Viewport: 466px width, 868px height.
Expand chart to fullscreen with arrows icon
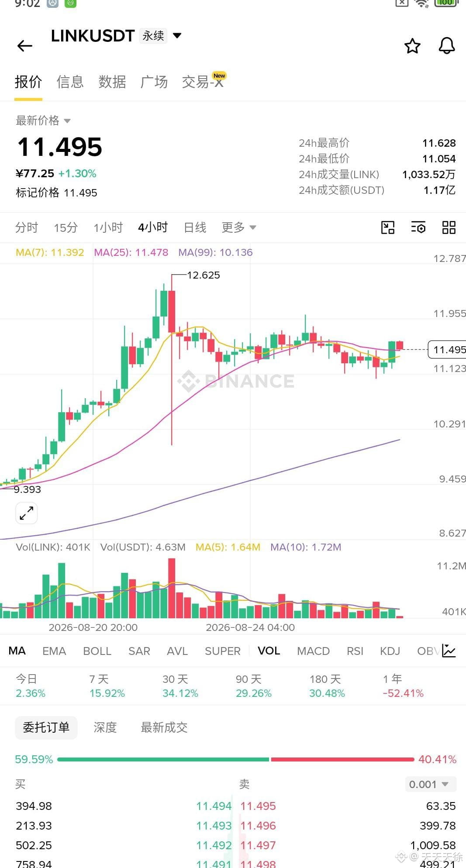[26, 513]
